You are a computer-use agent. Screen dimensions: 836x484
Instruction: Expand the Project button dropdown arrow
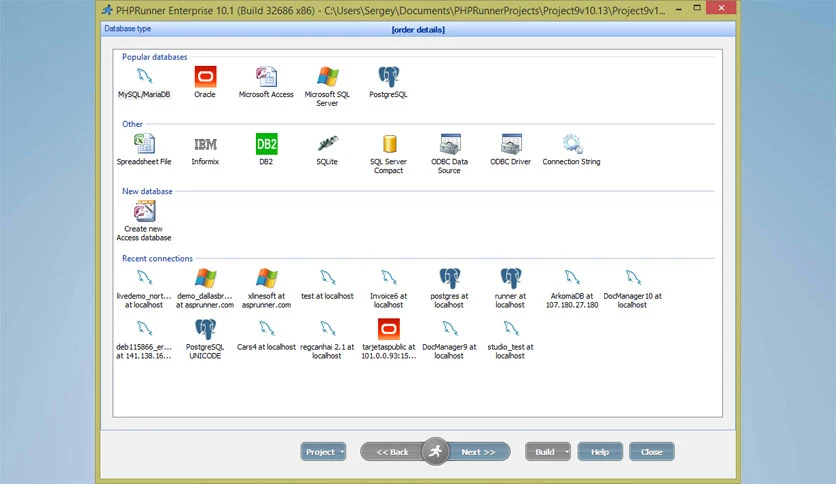tap(342, 452)
